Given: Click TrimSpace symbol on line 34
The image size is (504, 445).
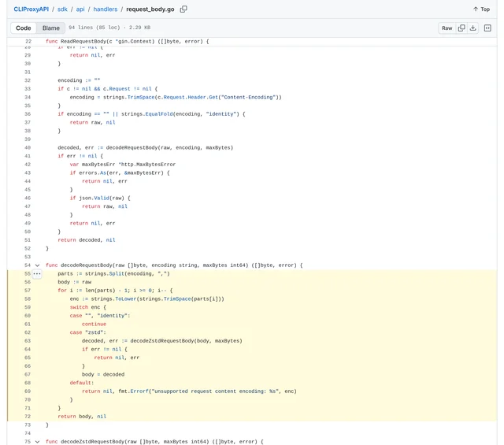Looking at the screenshot, I should (x=141, y=97).
